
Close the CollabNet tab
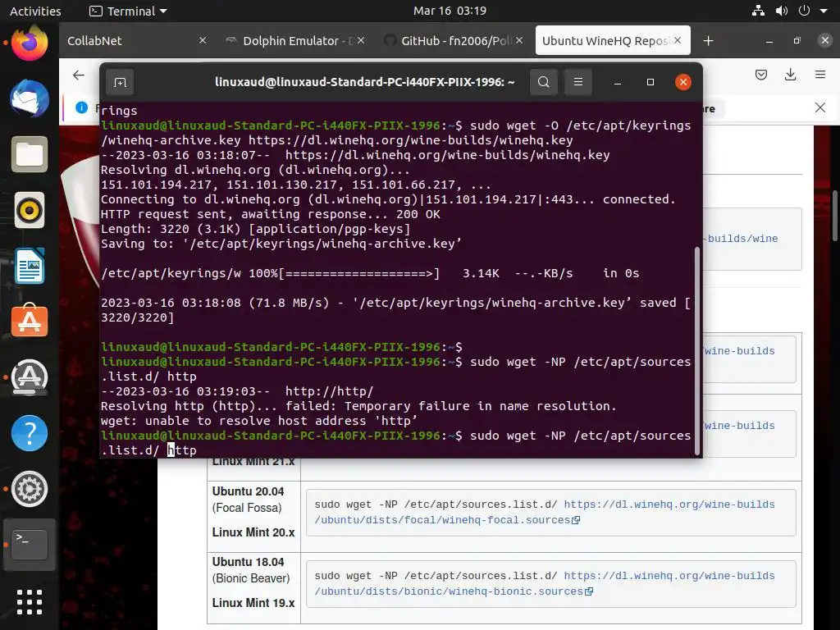(203, 40)
